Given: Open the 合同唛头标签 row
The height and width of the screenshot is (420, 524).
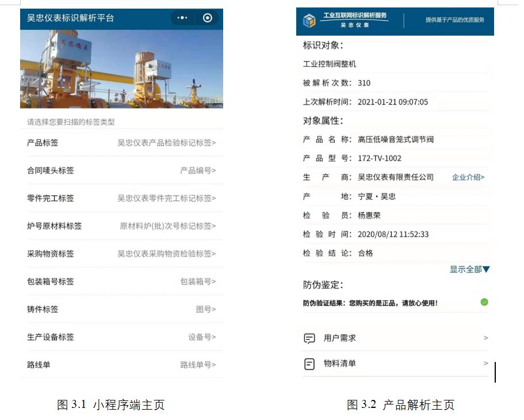Looking at the screenshot, I should [x=121, y=171].
